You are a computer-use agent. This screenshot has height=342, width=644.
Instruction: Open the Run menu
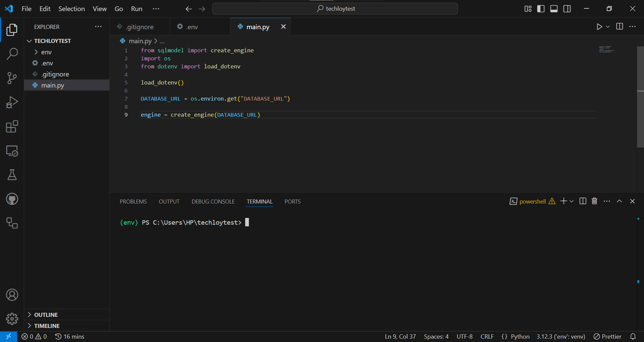point(136,9)
